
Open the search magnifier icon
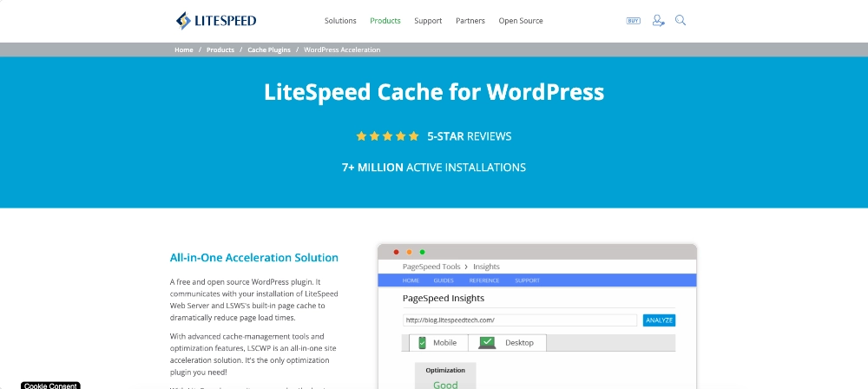tap(681, 21)
